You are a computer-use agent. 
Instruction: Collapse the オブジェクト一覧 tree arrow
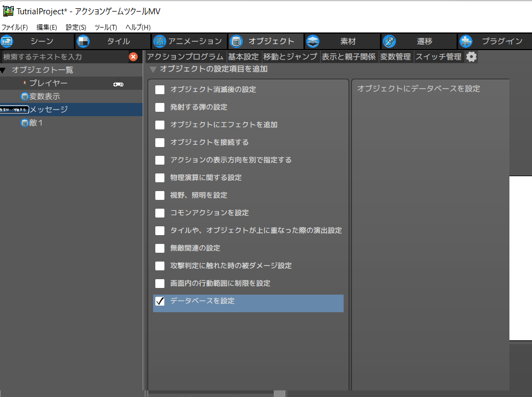3,70
